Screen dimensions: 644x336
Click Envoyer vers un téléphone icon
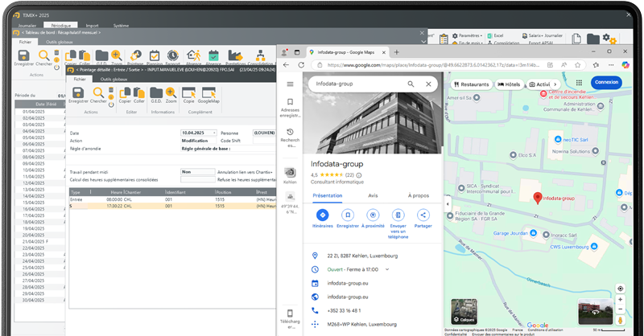coord(398,215)
